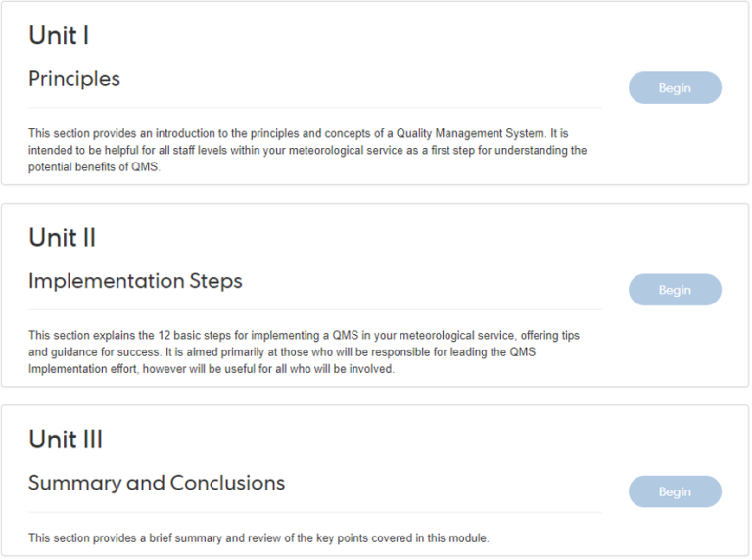Begin Unit I Principles section

[x=675, y=88]
